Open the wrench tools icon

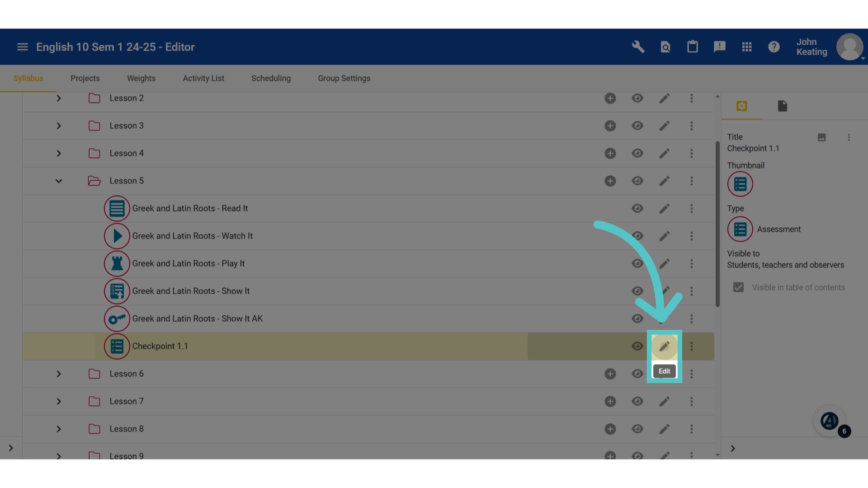coord(638,47)
